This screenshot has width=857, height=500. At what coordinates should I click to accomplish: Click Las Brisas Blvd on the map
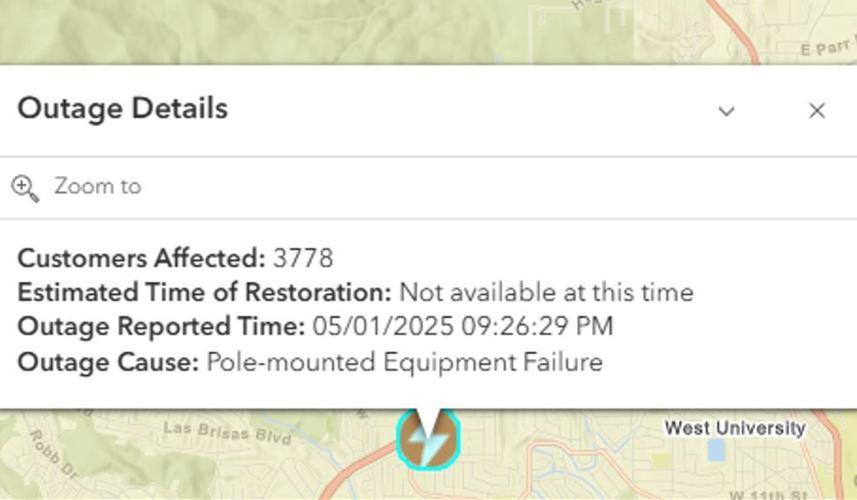pyautogui.click(x=227, y=433)
